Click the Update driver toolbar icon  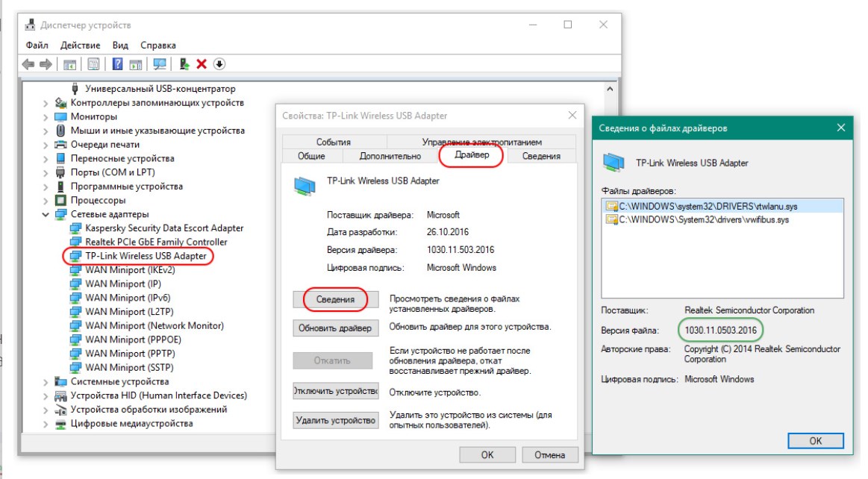click(x=184, y=64)
